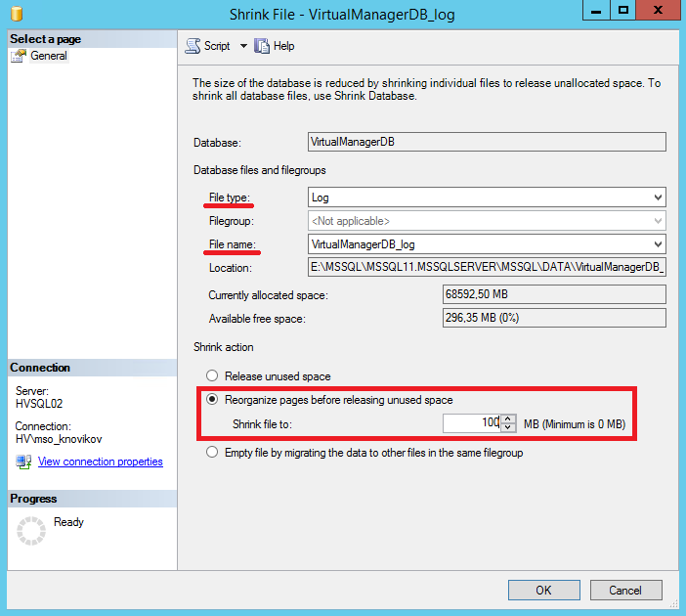686x616 pixels.
Task: Click the Script toolbar icon
Action: point(193,46)
